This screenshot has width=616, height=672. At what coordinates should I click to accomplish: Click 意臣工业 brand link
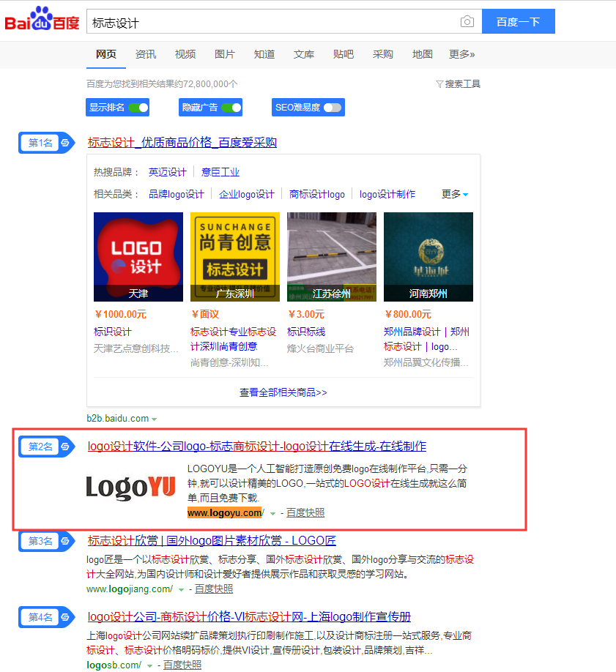point(220,172)
